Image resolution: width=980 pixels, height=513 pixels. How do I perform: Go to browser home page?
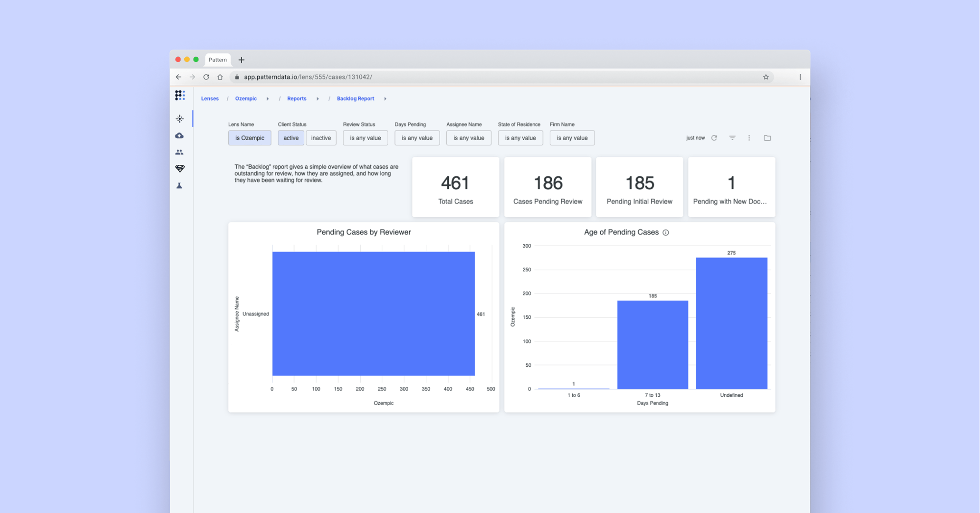pyautogui.click(x=220, y=77)
